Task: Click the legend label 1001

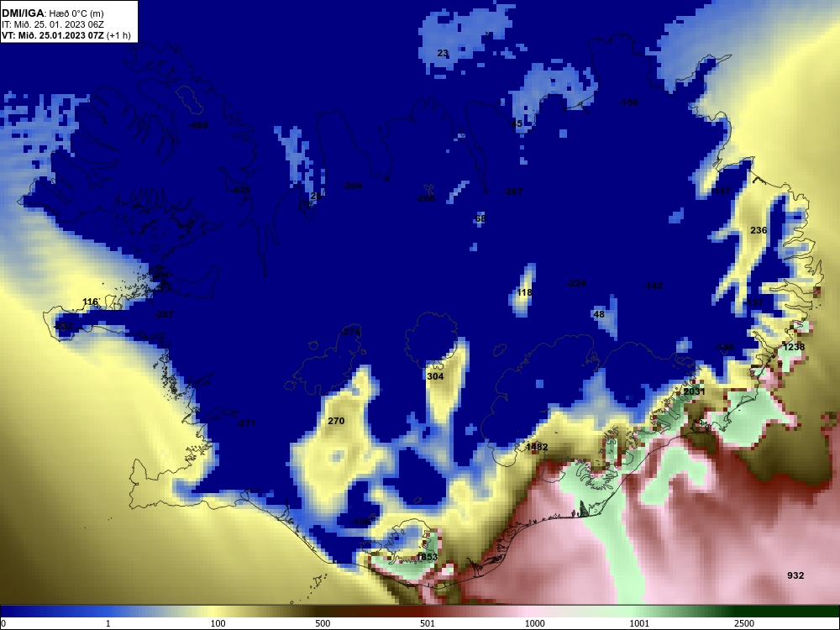Action: pyautogui.click(x=639, y=623)
